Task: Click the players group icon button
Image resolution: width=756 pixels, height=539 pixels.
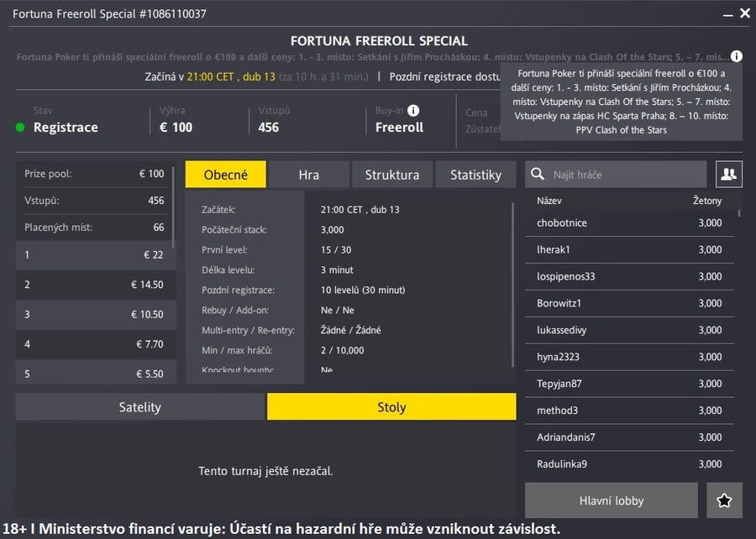Action: (729, 174)
